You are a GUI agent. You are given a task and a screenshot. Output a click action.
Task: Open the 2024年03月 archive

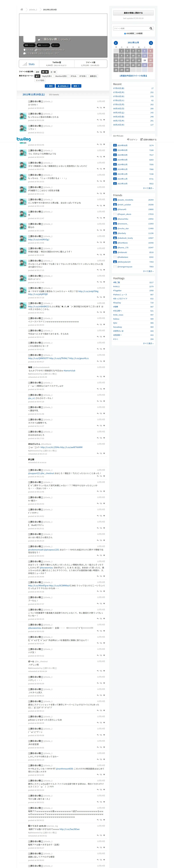pyautogui.click(x=122, y=160)
